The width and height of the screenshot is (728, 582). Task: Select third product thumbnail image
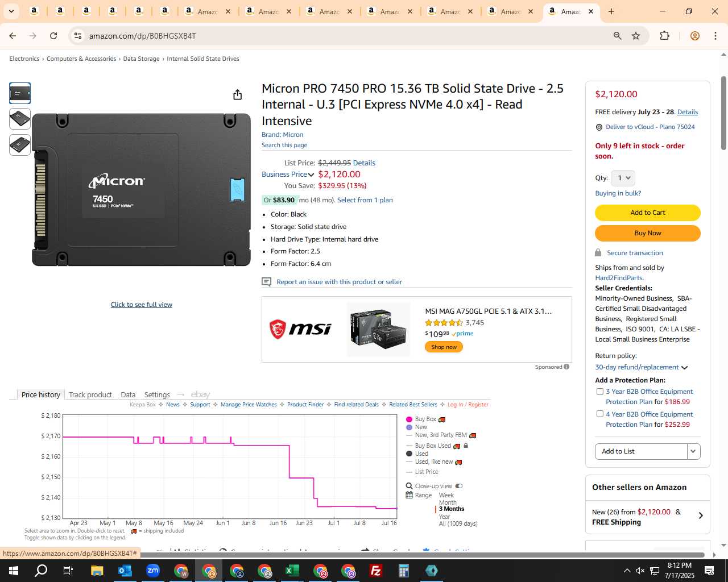tap(20, 145)
